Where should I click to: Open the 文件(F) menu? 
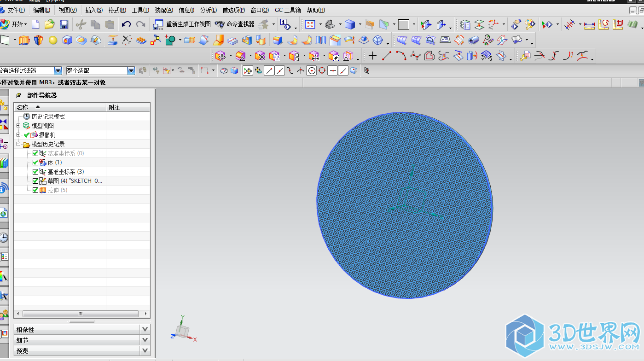click(x=16, y=10)
